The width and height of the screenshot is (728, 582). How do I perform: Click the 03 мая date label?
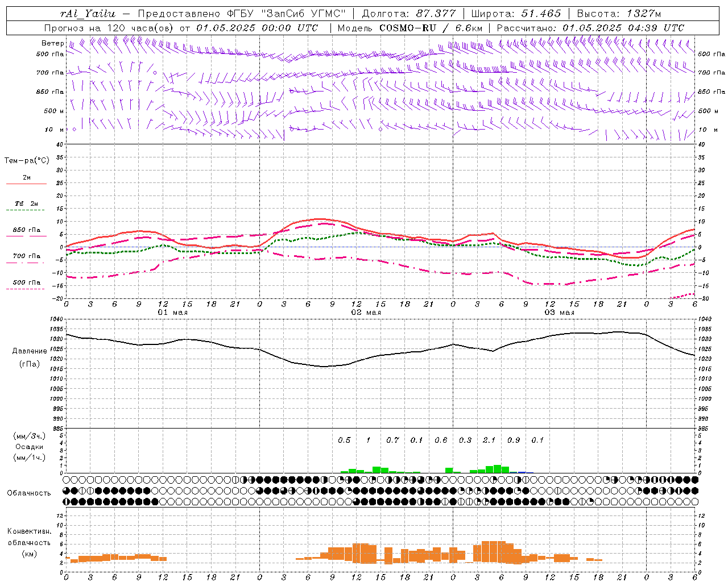pos(560,313)
